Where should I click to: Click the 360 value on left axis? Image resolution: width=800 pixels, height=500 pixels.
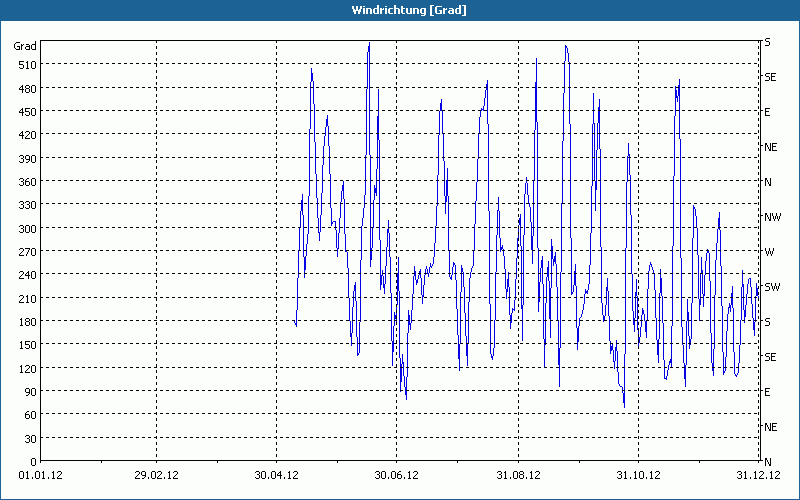(x=28, y=182)
